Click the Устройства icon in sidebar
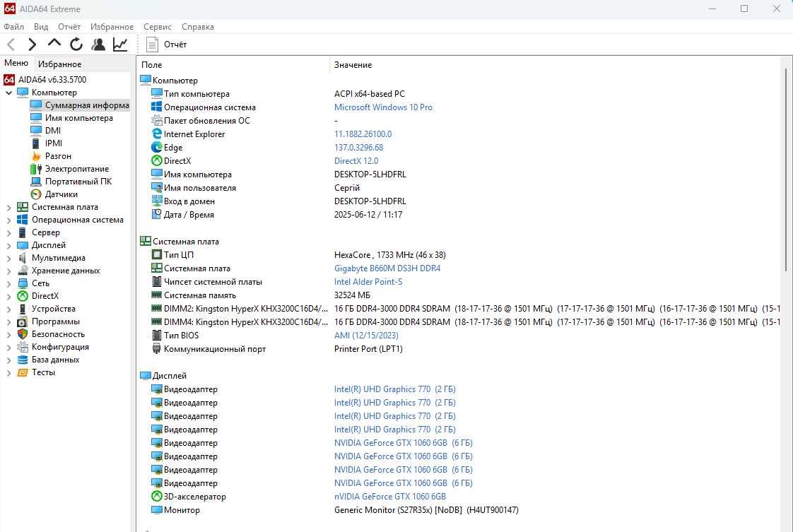793x532 pixels. (x=23, y=309)
